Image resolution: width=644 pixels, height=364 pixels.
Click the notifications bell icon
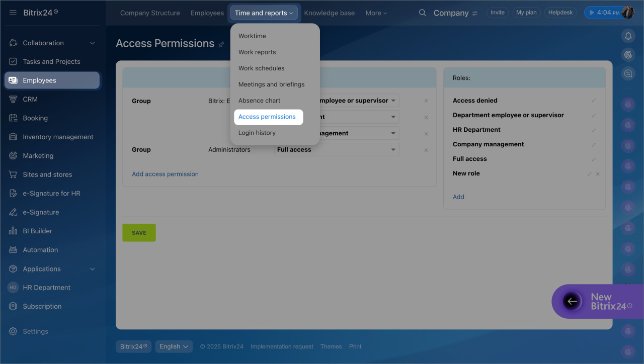coord(628,36)
